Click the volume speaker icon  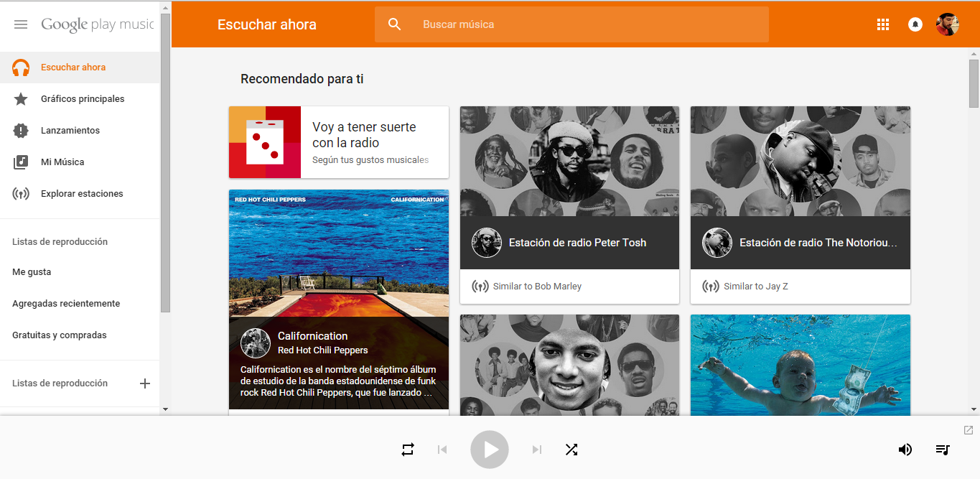tap(905, 450)
